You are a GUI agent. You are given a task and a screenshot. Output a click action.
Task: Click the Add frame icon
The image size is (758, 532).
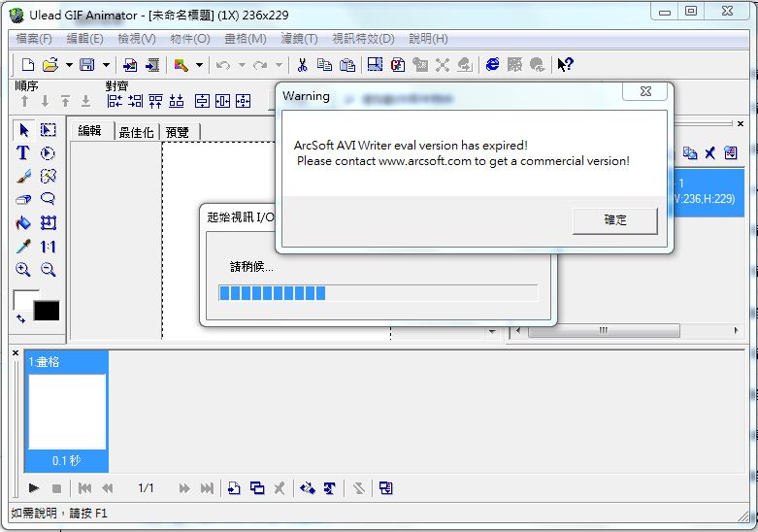[x=235, y=488]
